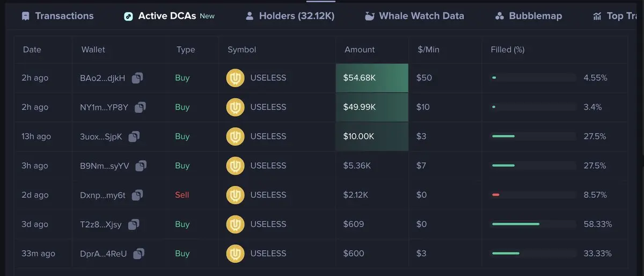
Task: Copy wallet address Dxnp...my6t
Action: tap(137, 195)
